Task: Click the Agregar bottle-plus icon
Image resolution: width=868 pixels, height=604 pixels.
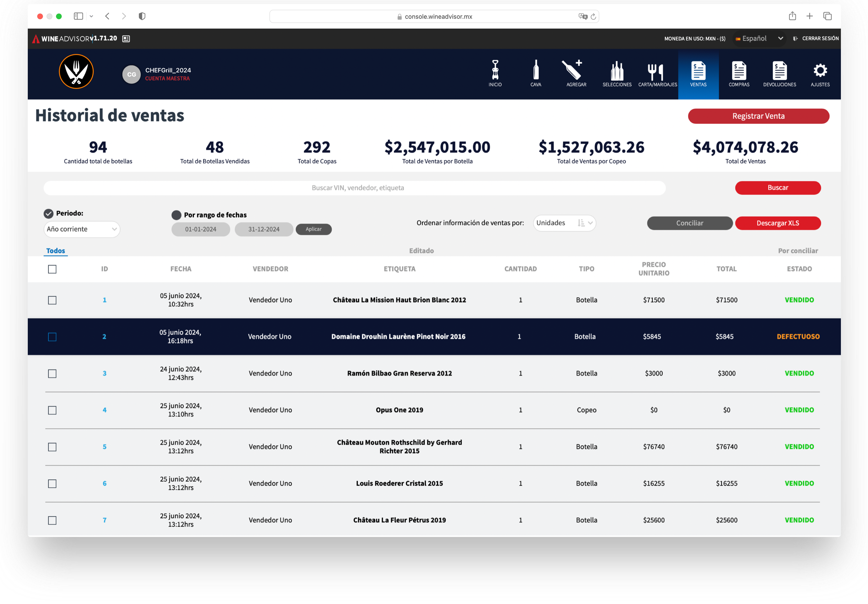Action: click(572, 70)
